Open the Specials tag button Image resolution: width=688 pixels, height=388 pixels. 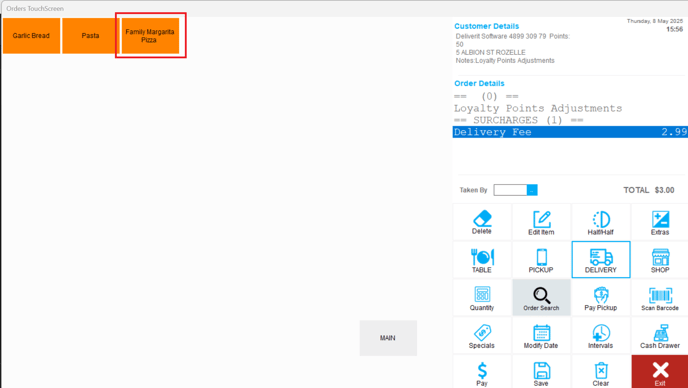pyautogui.click(x=482, y=336)
